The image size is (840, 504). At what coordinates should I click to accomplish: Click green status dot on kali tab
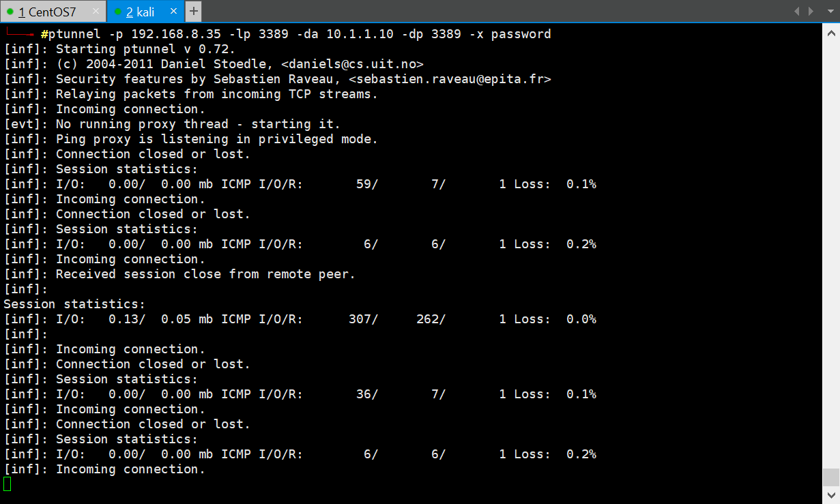118,12
